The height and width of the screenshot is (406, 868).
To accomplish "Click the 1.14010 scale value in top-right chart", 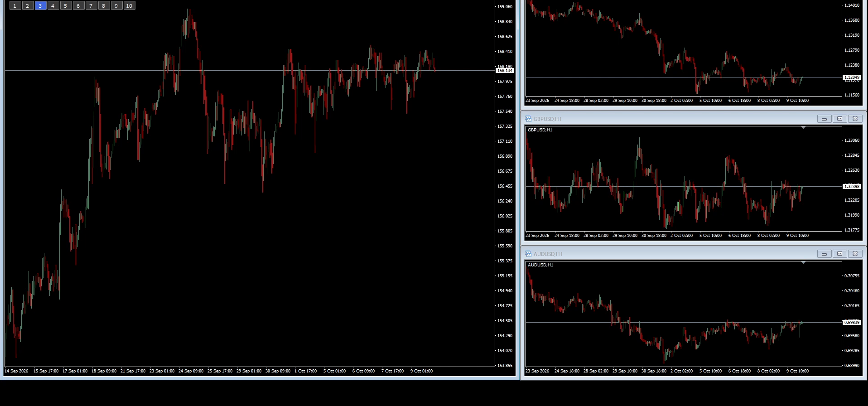I will pos(852,5).
